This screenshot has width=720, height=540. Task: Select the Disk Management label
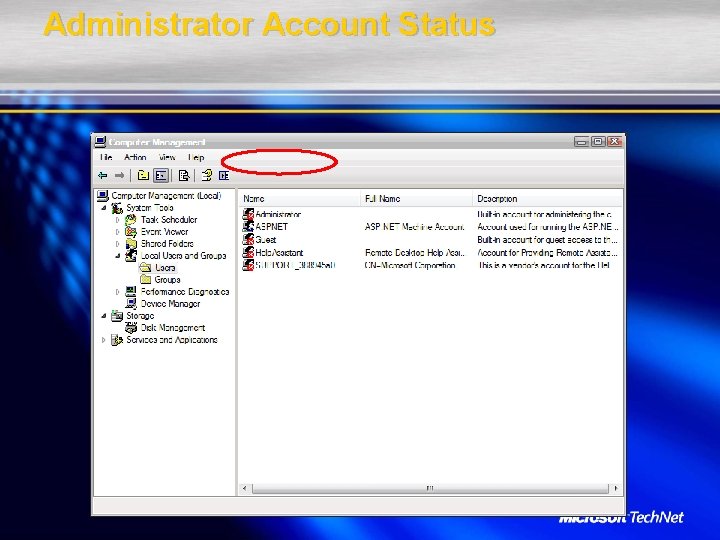tap(173, 327)
